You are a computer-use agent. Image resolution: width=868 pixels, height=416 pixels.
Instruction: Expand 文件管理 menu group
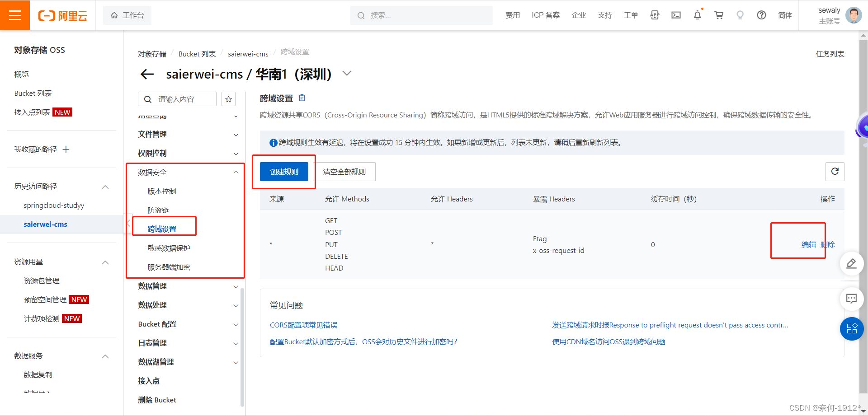[x=188, y=135]
